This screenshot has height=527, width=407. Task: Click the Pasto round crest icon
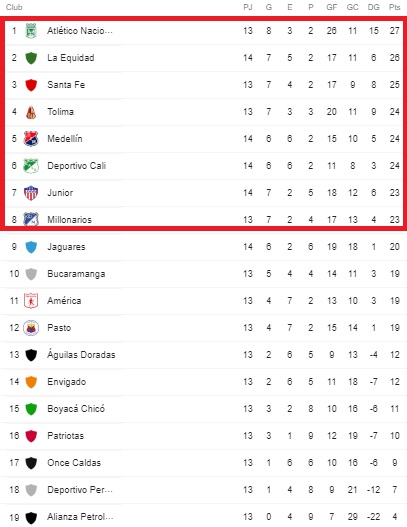pyautogui.click(x=31, y=328)
